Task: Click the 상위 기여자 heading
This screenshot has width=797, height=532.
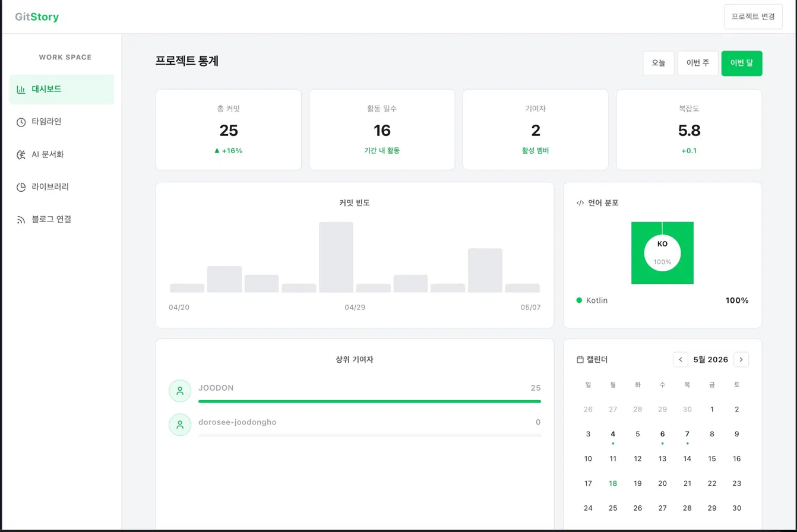Action: [x=355, y=359]
